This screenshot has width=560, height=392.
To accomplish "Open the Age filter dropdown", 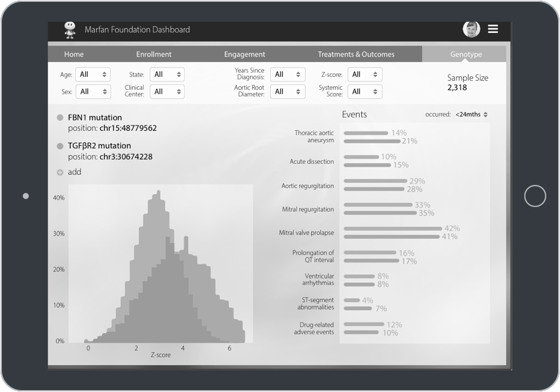I will 93,74.
